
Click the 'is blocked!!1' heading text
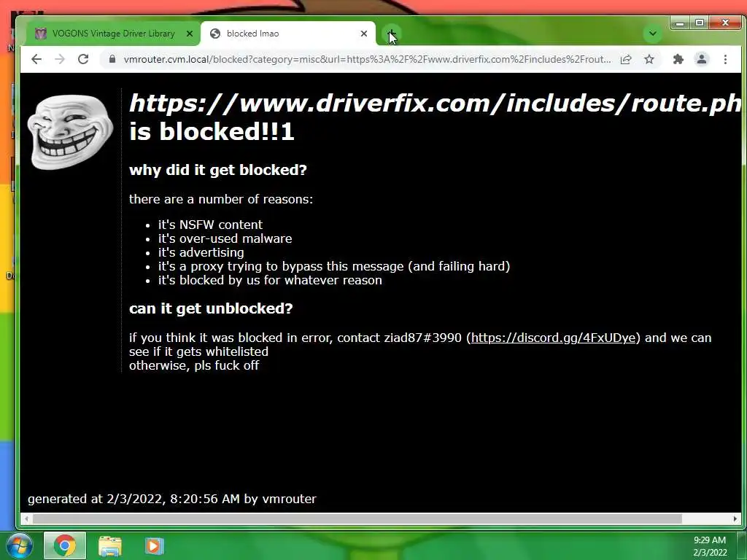coord(212,131)
